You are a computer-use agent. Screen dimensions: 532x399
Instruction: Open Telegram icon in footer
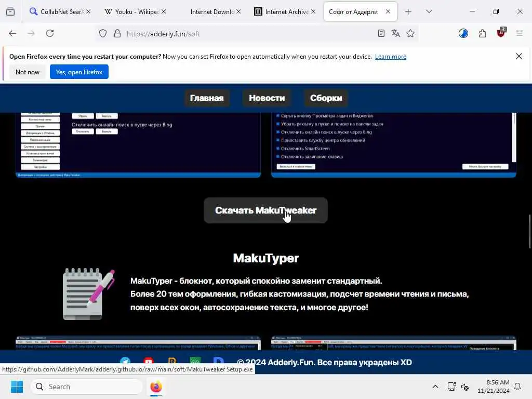[125, 361]
